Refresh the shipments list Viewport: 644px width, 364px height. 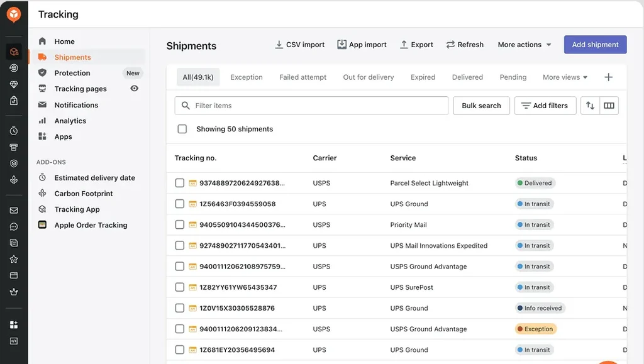(465, 44)
